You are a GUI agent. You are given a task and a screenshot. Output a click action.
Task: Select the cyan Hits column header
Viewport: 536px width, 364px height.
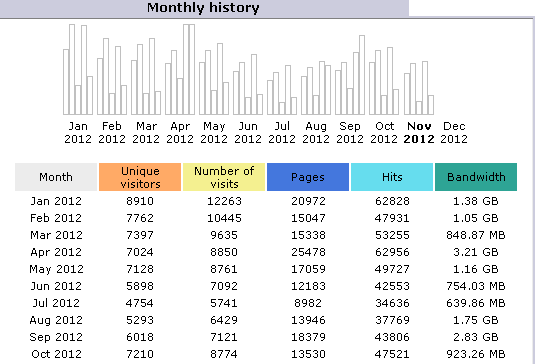[392, 177]
